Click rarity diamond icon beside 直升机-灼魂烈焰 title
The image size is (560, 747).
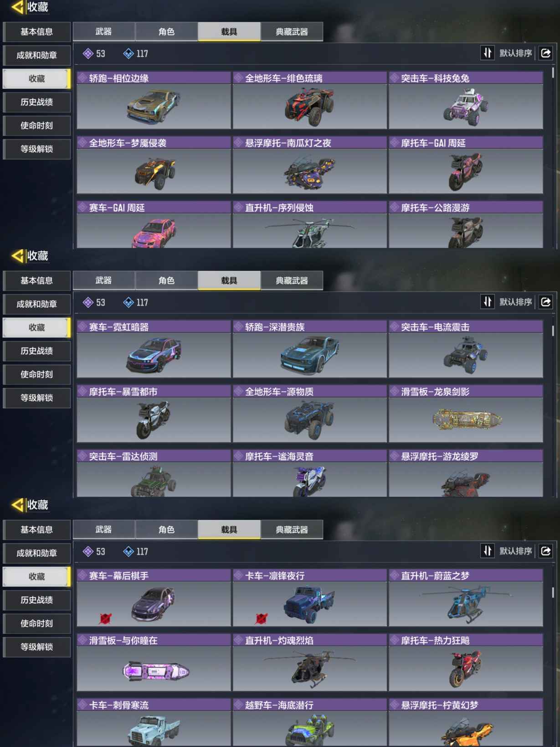(x=238, y=640)
